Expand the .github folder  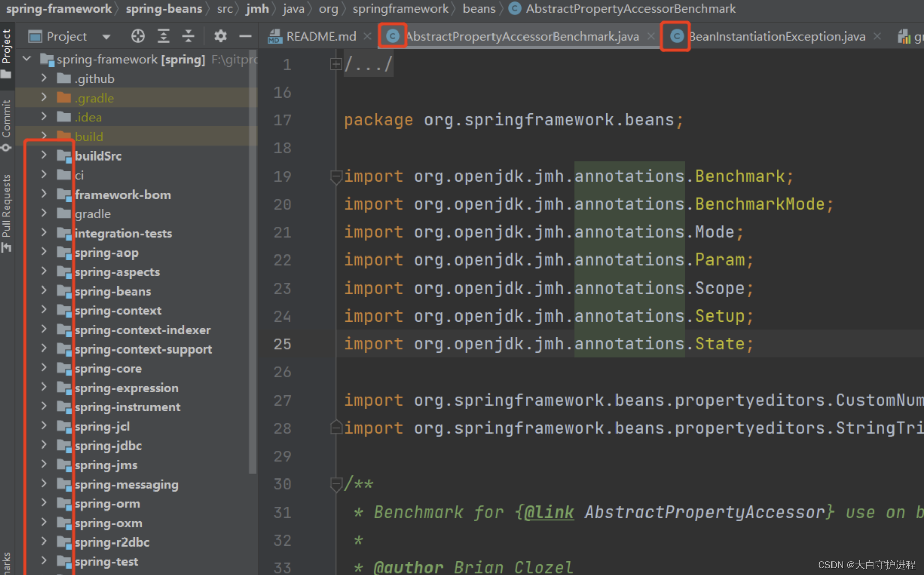point(44,78)
